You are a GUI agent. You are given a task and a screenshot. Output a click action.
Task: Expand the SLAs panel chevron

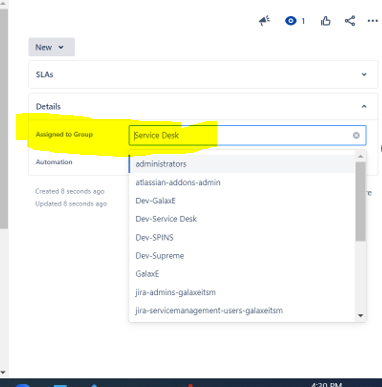click(364, 74)
